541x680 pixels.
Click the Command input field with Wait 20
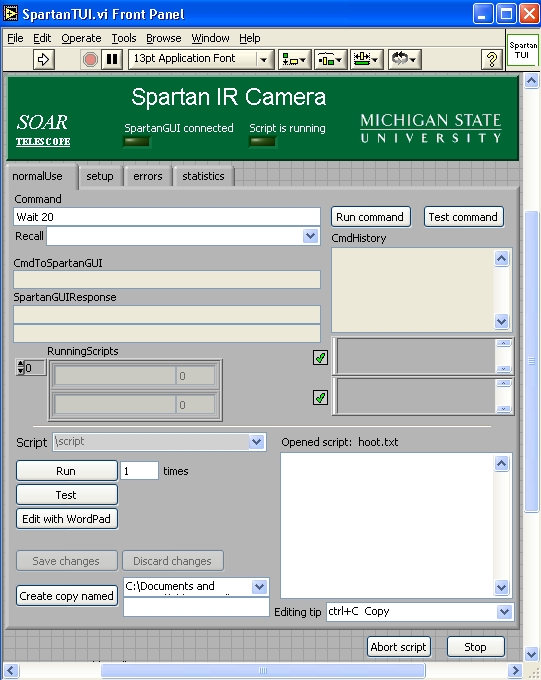[167, 217]
